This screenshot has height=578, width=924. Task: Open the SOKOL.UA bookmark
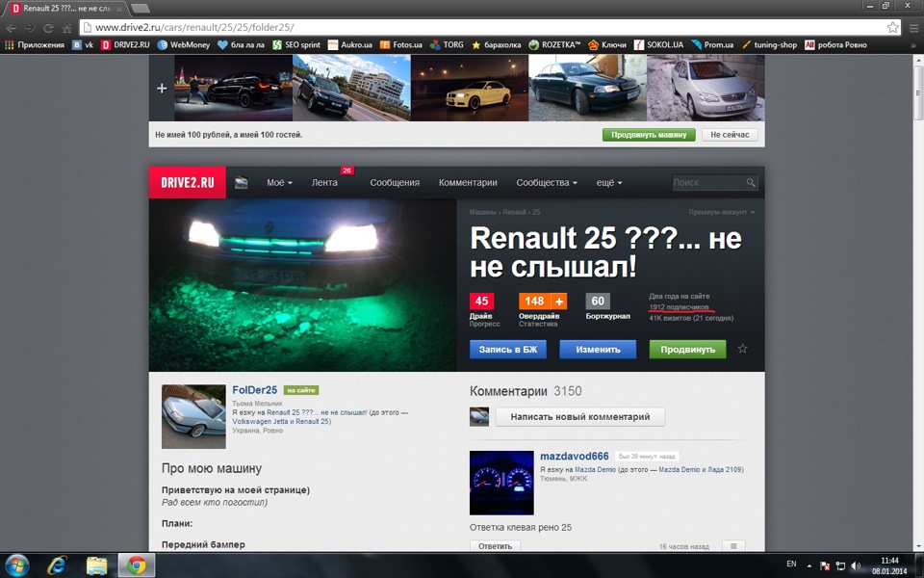click(658, 45)
